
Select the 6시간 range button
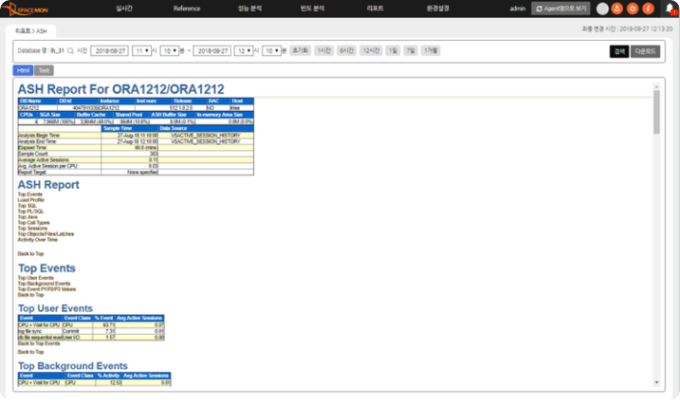pos(347,51)
